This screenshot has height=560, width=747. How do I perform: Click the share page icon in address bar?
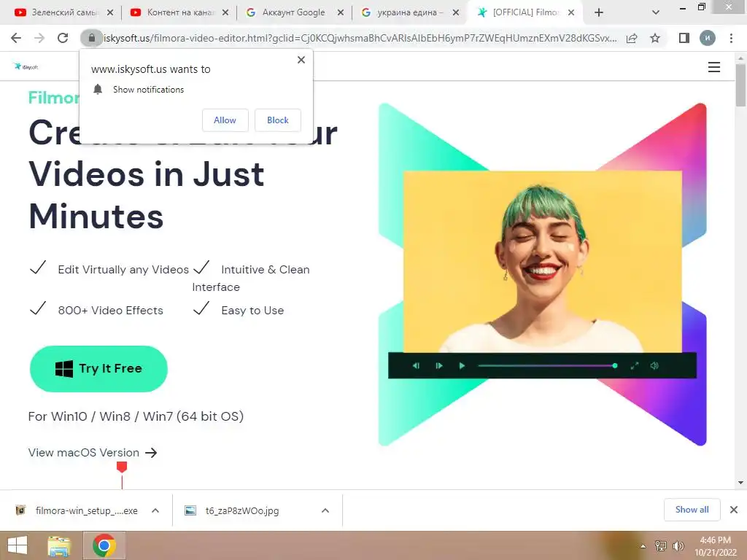632,38
